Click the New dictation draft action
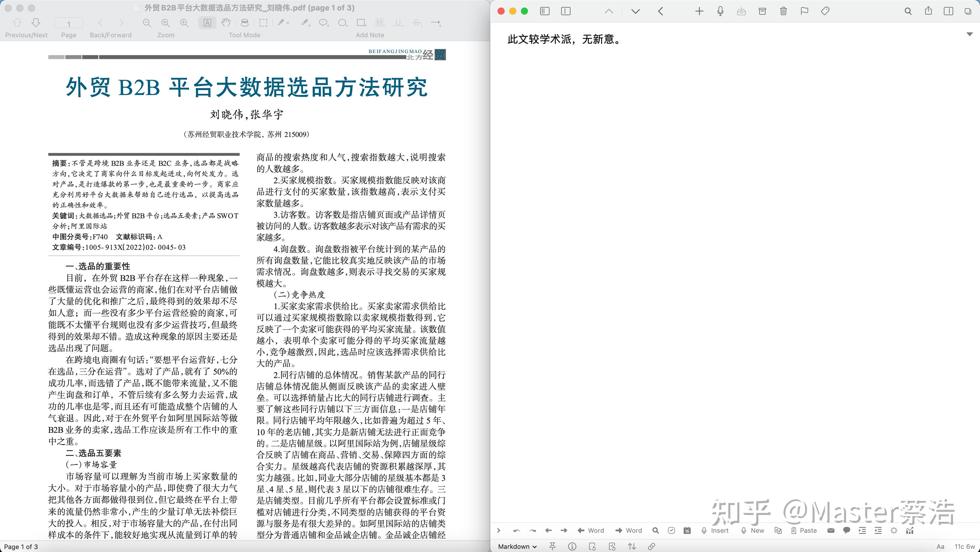Screen dimensions: 980x552 (x=752, y=530)
